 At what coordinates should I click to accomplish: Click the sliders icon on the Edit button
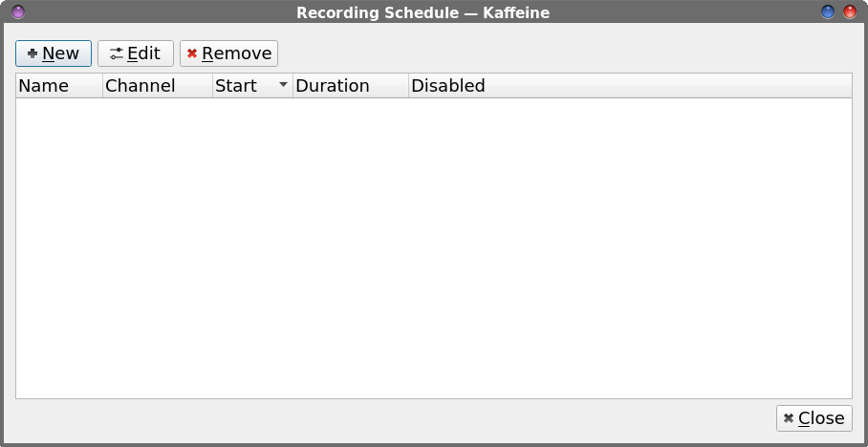click(117, 53)
